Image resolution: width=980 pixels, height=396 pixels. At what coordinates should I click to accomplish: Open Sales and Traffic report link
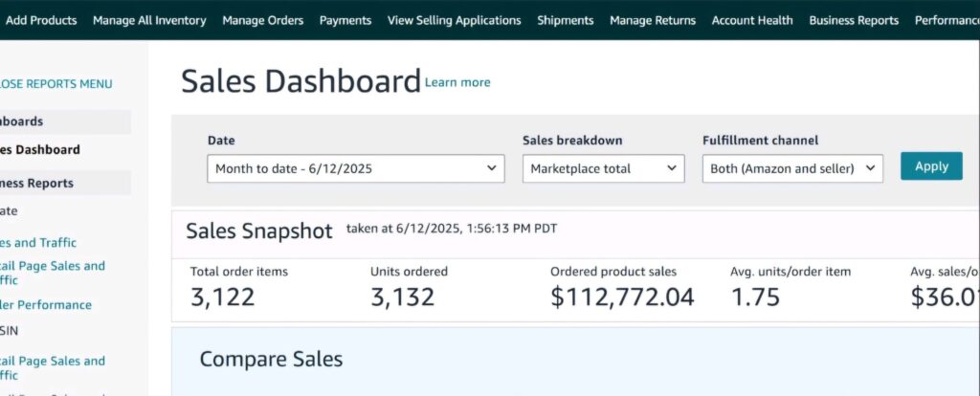point(38,243)
